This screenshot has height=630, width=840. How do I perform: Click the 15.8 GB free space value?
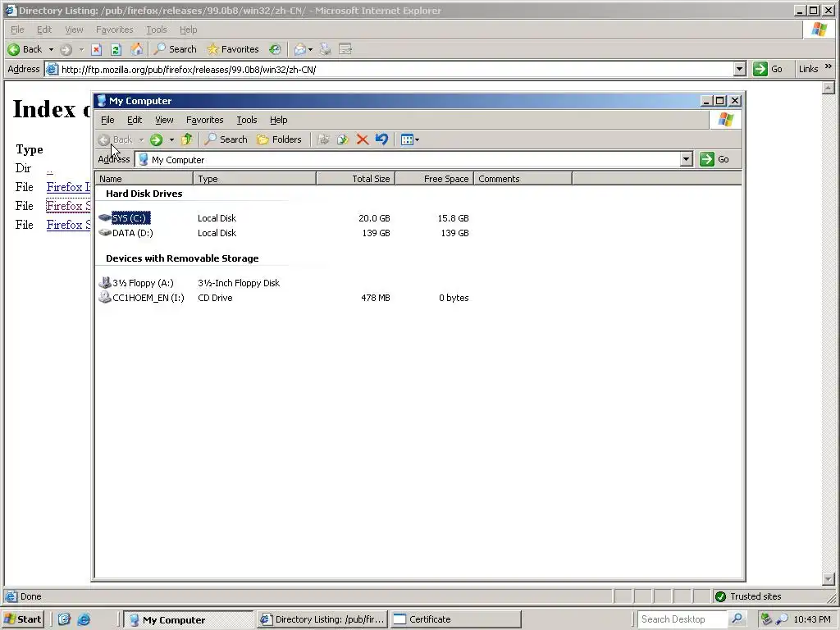[x=453, y=218]
